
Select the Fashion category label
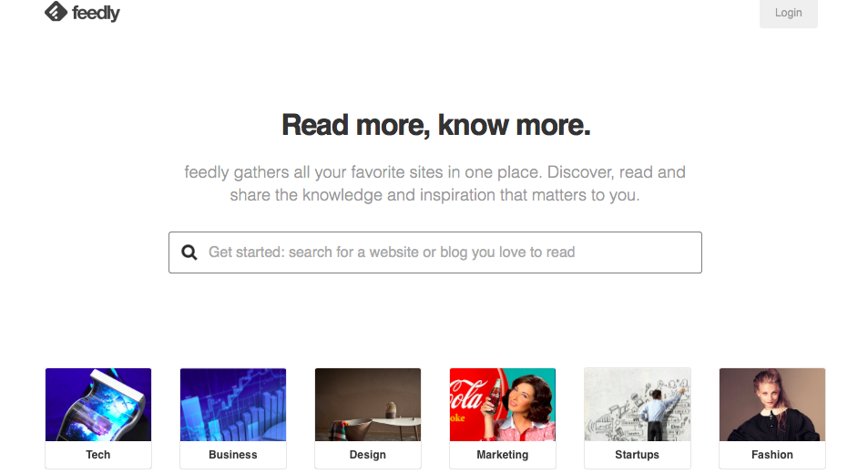coord(772,455)
